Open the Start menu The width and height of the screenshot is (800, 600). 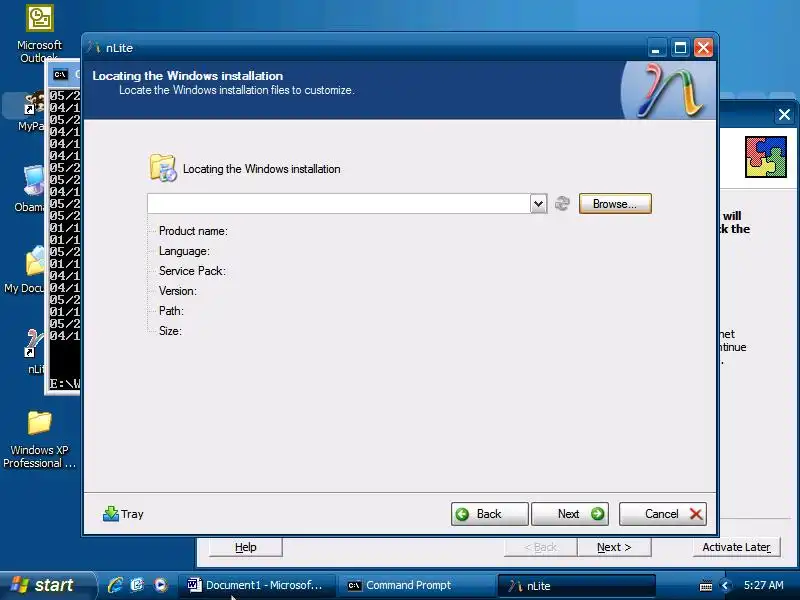point(46,585)
